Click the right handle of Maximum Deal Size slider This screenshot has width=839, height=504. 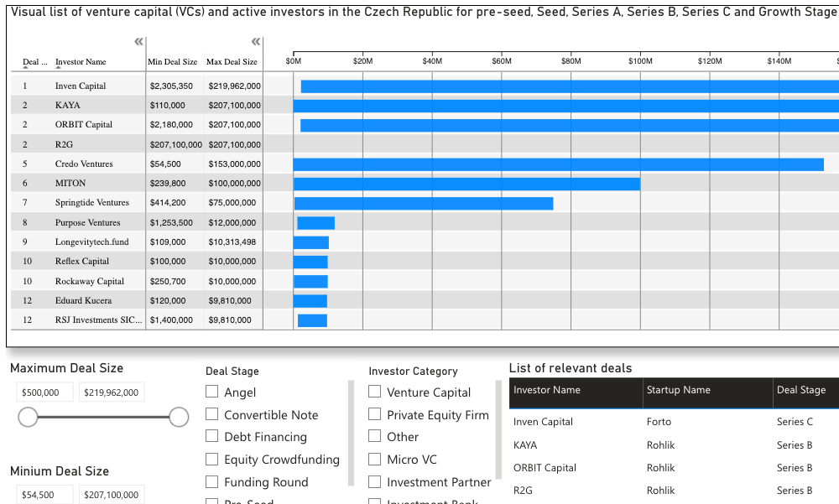click(x=179, y=417)
